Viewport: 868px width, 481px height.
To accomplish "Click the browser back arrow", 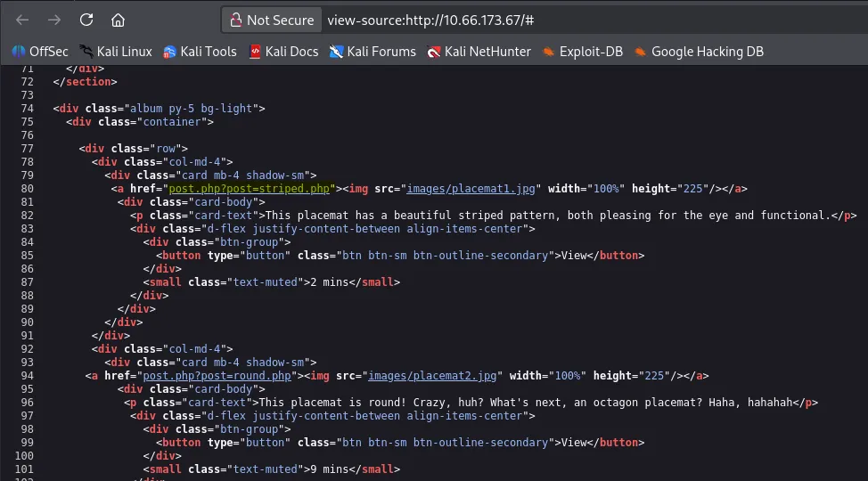I will [22, 20].
